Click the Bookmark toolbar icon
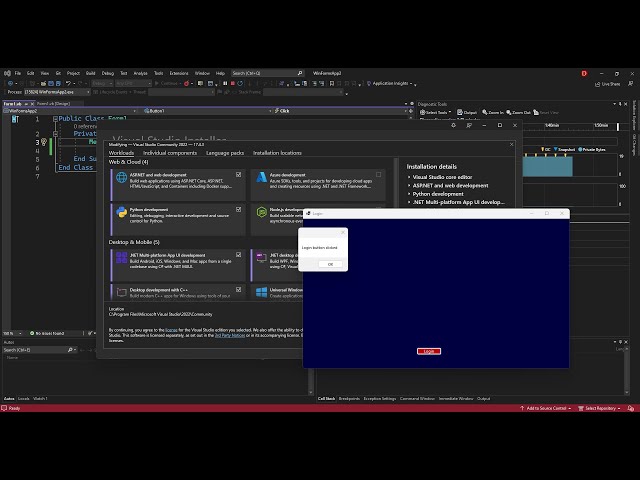This screenshot has height=480, width=640. pos(331,83)
